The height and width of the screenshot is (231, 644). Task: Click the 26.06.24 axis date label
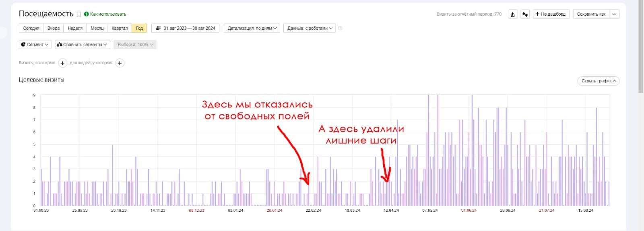(508, 211)
